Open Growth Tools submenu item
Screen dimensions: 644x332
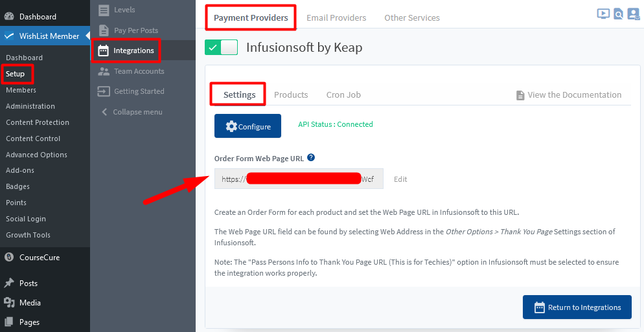pos(28,235)
